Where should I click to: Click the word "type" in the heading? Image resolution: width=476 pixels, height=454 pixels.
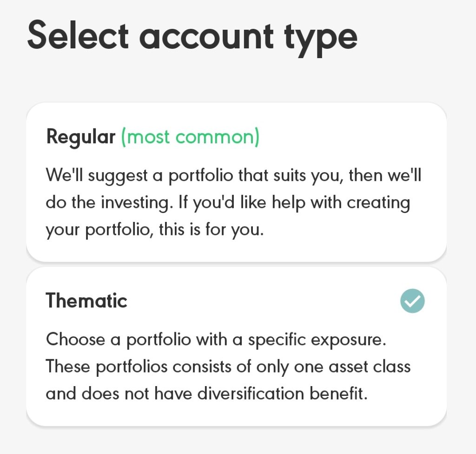[321, 40]
